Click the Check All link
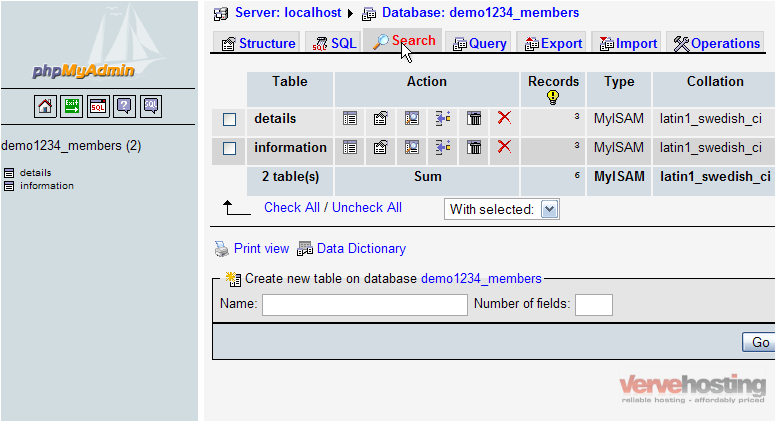The image size is (776, 422). coord(291,207)
